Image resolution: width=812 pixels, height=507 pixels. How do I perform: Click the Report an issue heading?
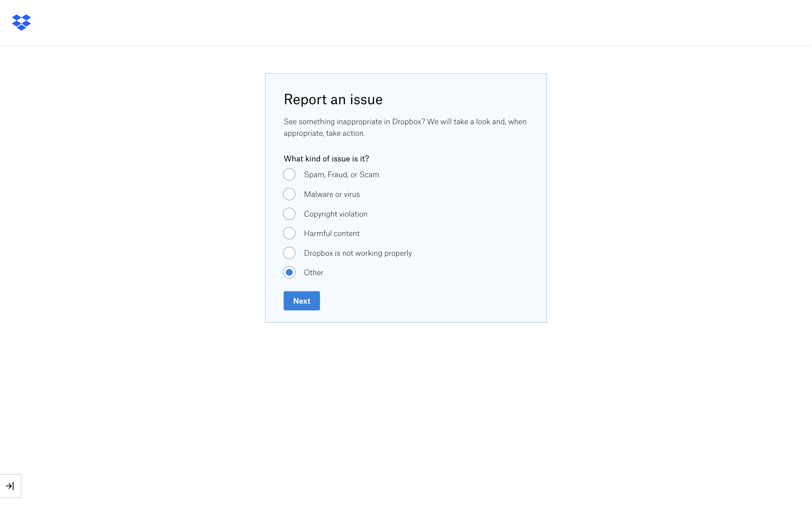[333, 100]
